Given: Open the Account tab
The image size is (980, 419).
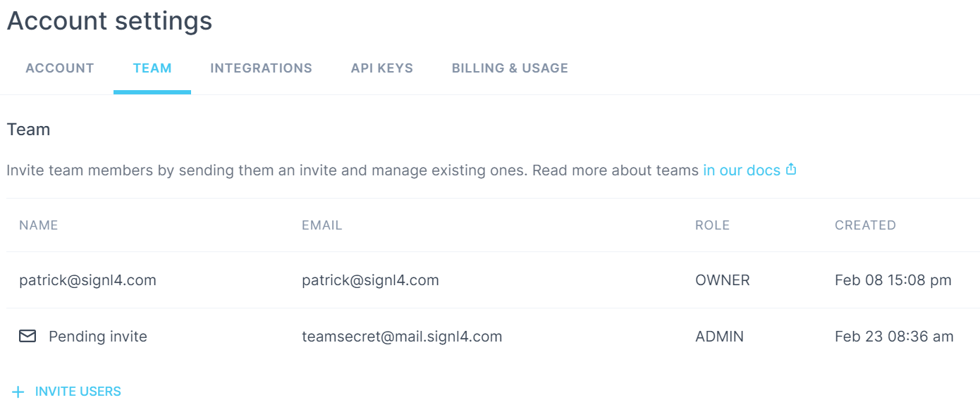Looking at the screenshot, I should [x=60, y=68].
